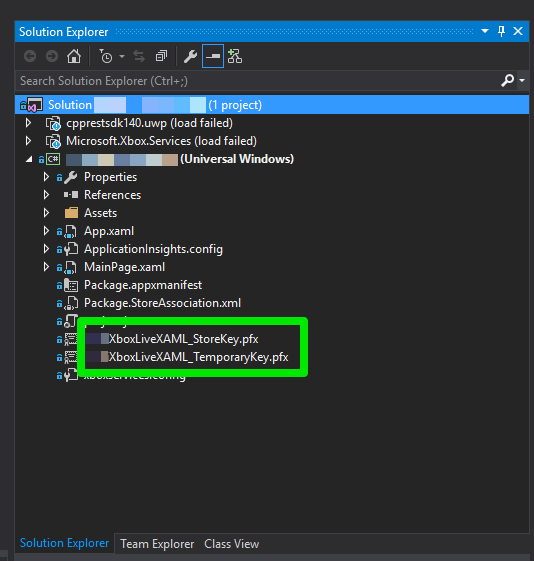Image resolution: width=534 pixels, height=561 pixels.
Task: Open Properties wrench toolbar icon
Action: pyautogui.click(x=190, y=56)
